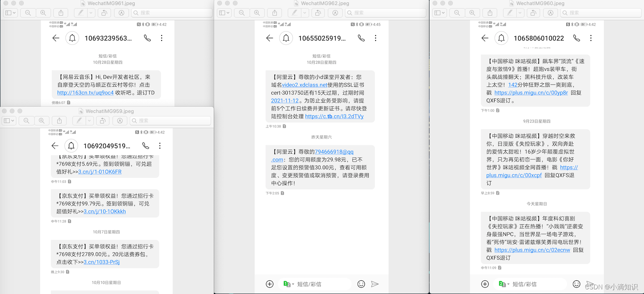Call number 10655025919 via phone icon
Image resolution: width=644 pixels, height=294 pixels.
click(361, 38)
